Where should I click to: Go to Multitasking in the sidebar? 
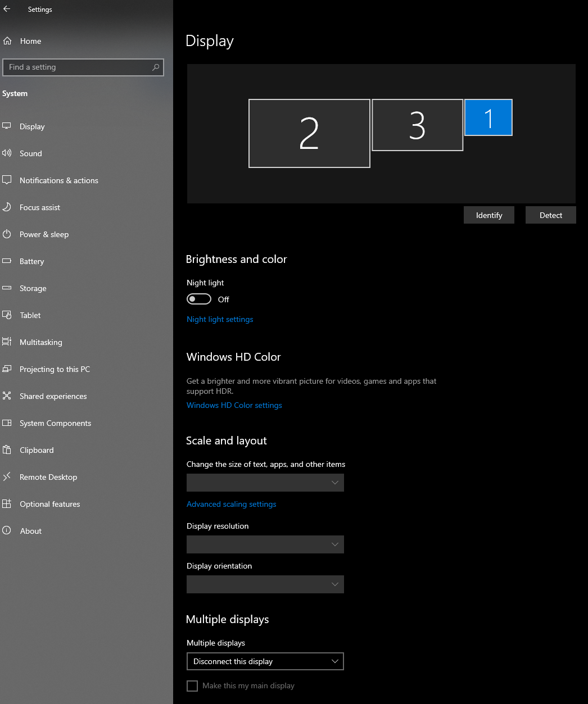41,342
